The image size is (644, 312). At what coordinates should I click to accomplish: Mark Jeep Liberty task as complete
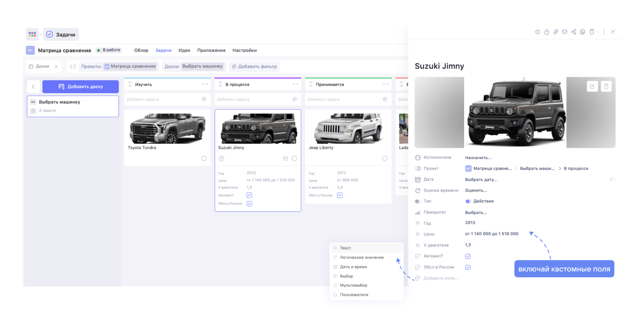click(x=385, y=158)
